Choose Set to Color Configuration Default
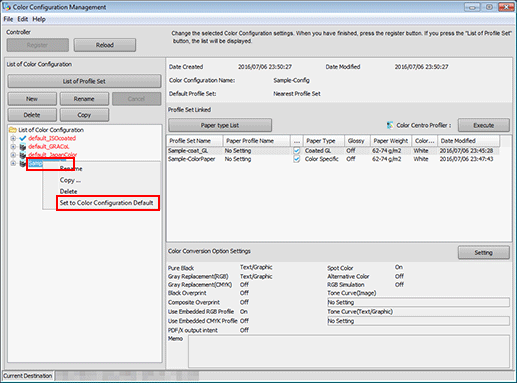 tap(106, 203)
